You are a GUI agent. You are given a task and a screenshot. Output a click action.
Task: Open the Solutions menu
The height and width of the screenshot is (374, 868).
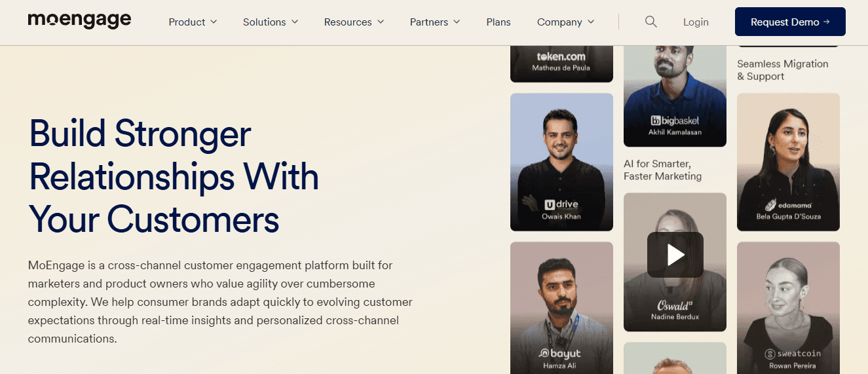[x=271, y=22]
